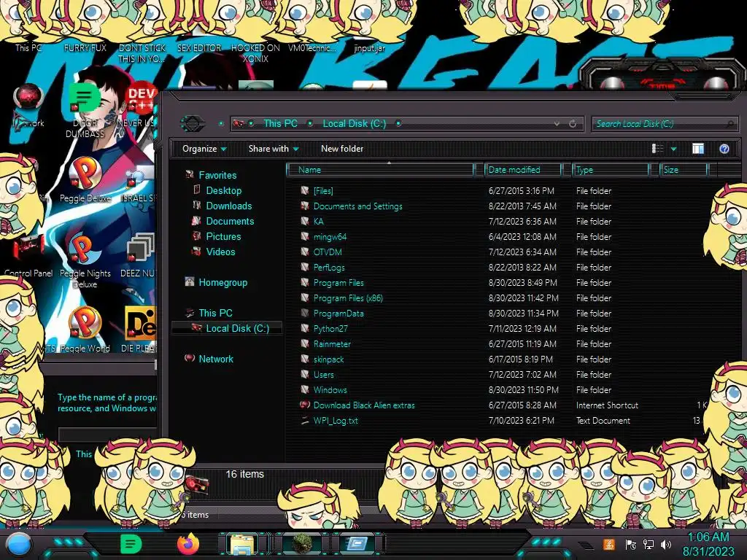
Task: Open Pictures in navigation pane
Action: pos(223,236)
